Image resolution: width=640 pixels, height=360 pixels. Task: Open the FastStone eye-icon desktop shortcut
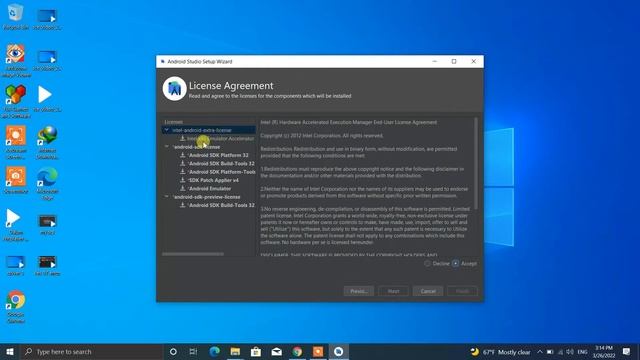click(16, 60)
